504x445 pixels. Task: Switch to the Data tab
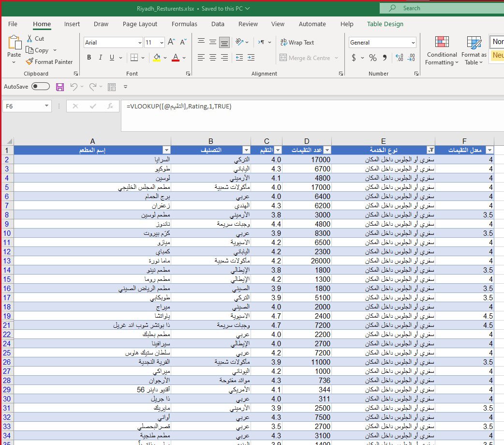click(218, 24)
